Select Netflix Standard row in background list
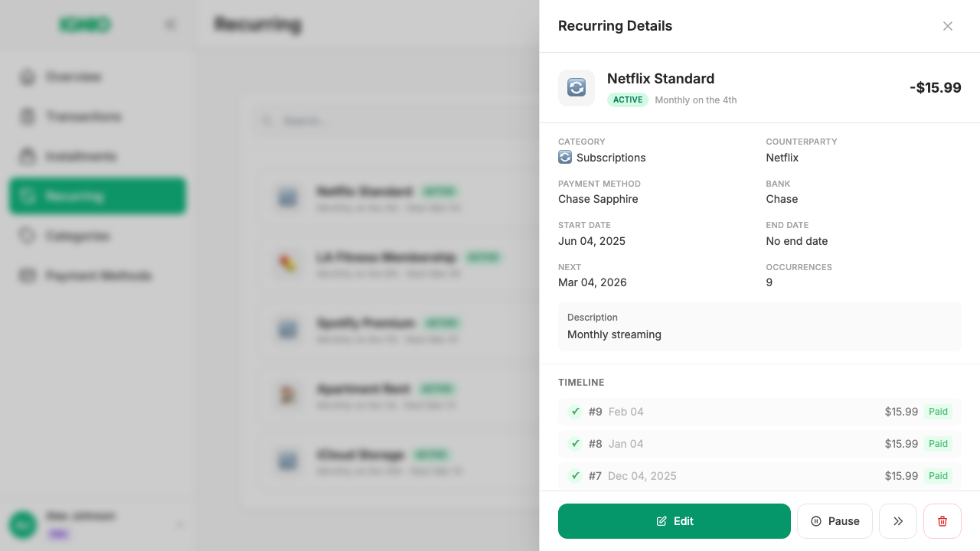 pyautogui.click(x=398, y=199)
